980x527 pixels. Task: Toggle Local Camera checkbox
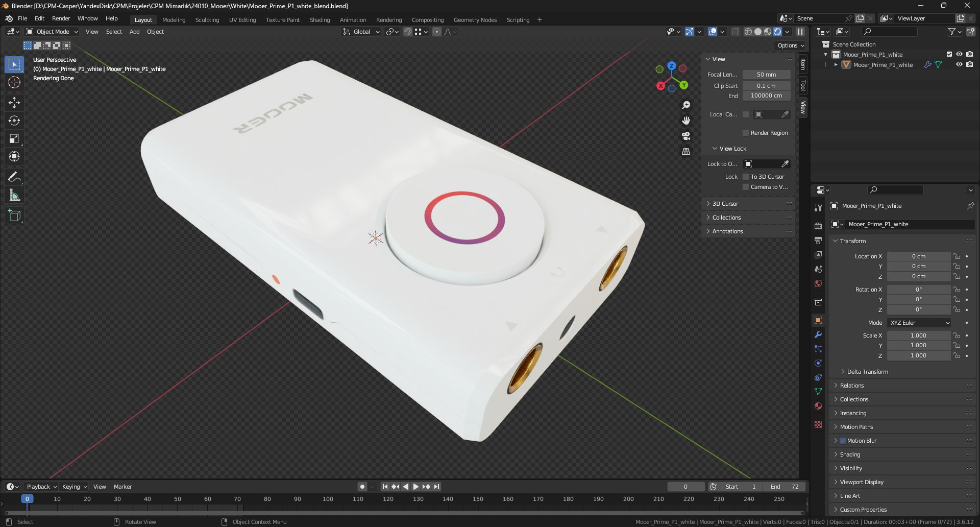[x=746, y=114]
